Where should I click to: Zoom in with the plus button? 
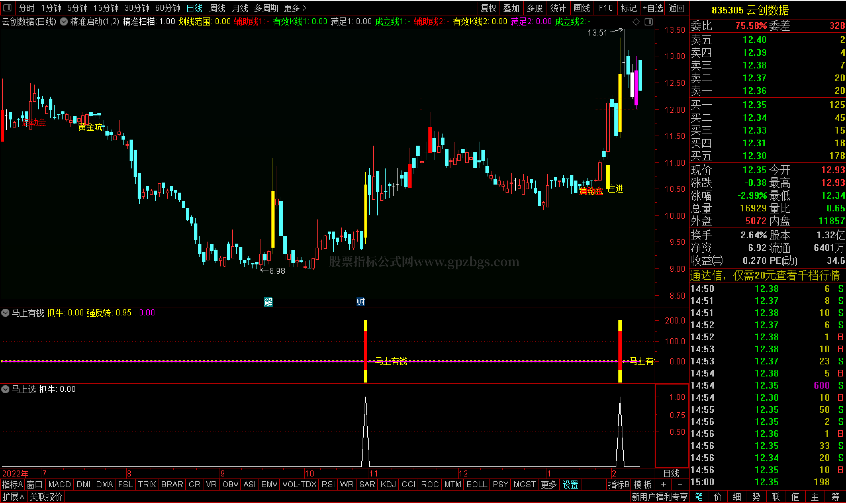[664, 484]
